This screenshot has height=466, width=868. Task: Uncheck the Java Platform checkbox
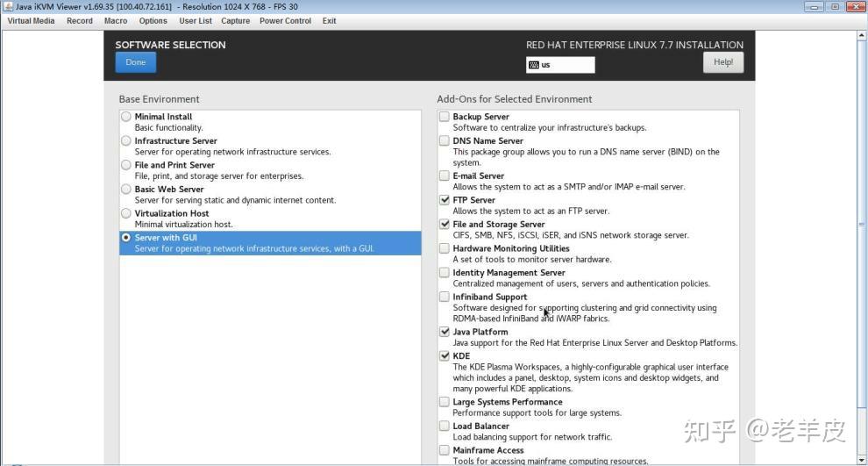(444, 332)
